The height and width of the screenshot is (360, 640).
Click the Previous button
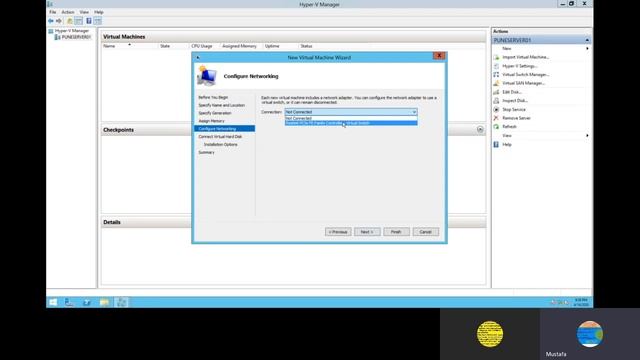click(x=338, y=232)
